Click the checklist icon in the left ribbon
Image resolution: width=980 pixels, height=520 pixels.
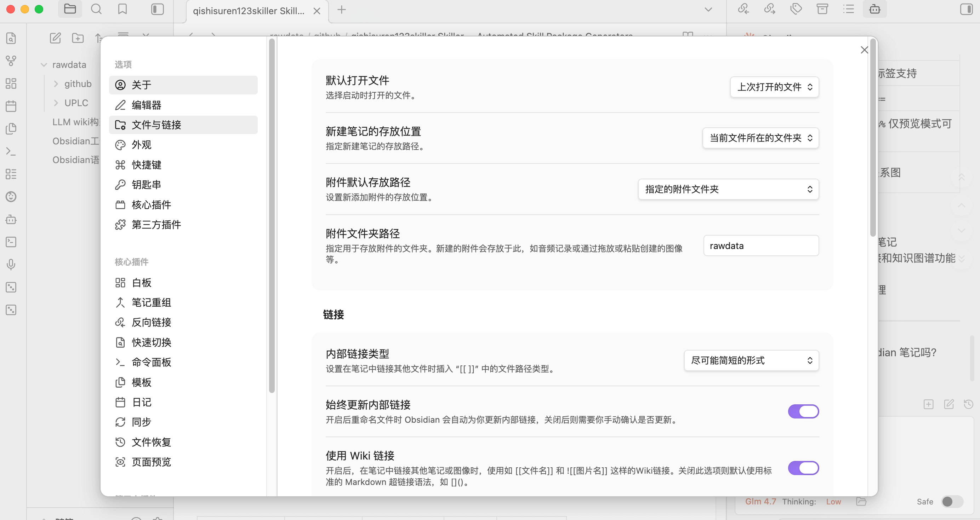pos(11,174)
